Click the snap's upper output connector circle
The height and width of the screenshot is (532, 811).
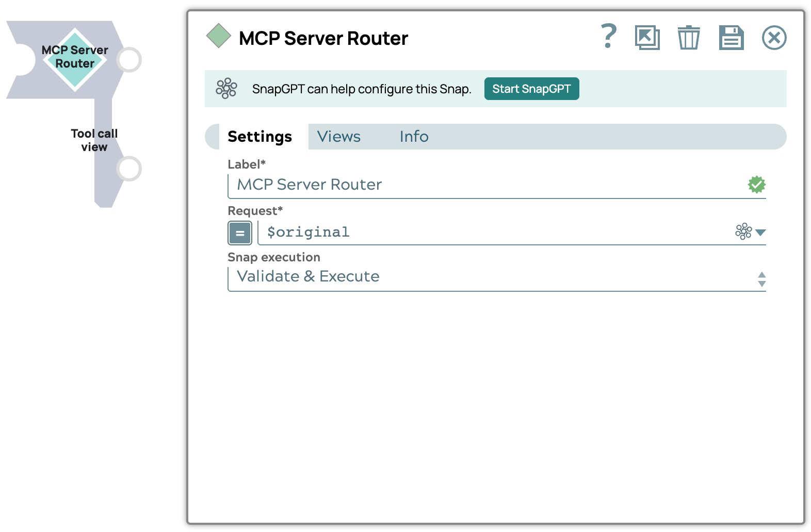click(x=129, y=60)
